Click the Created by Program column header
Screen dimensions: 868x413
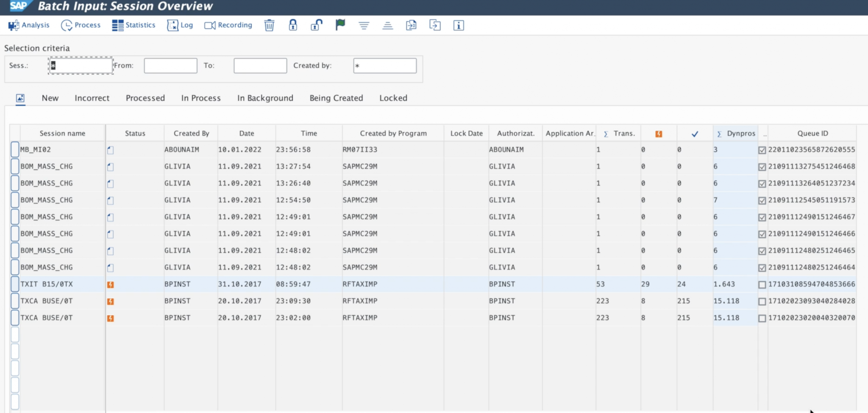click(393, 133)
